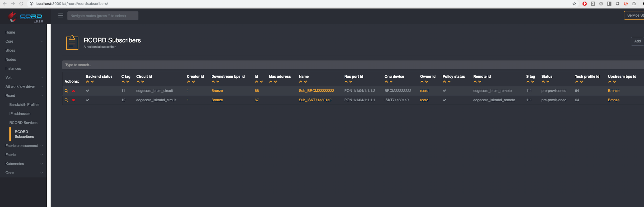Viewport: 644px width, 207px height.
Task: Click browser reload icon
Action: [x=21, y=4]
